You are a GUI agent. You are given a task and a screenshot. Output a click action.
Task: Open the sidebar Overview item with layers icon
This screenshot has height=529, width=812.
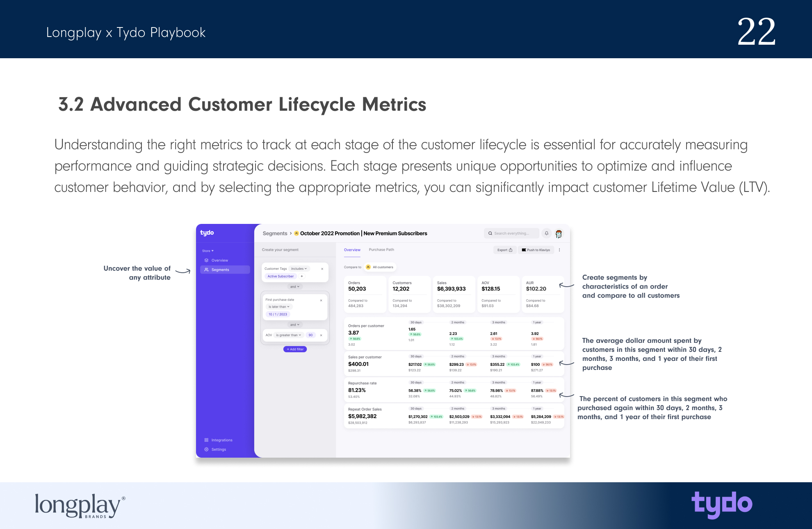click(216, 260)
